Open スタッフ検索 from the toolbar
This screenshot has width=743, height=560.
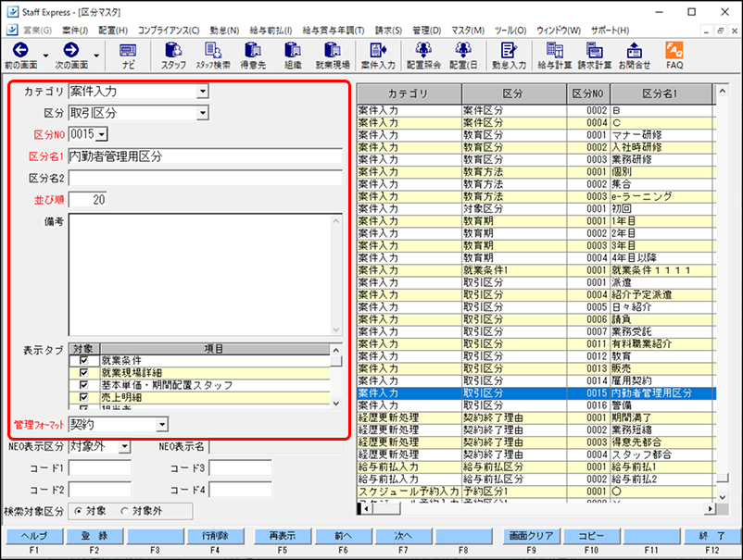213,56
